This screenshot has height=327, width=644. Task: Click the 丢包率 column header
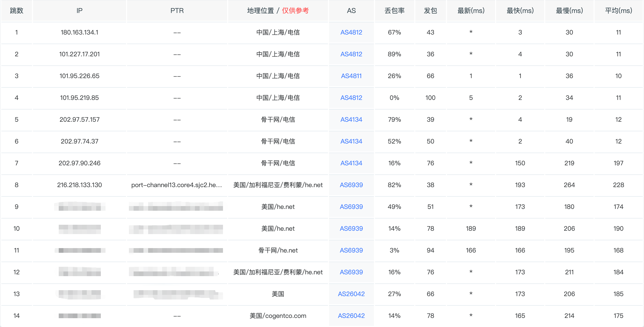pos(394,11)
